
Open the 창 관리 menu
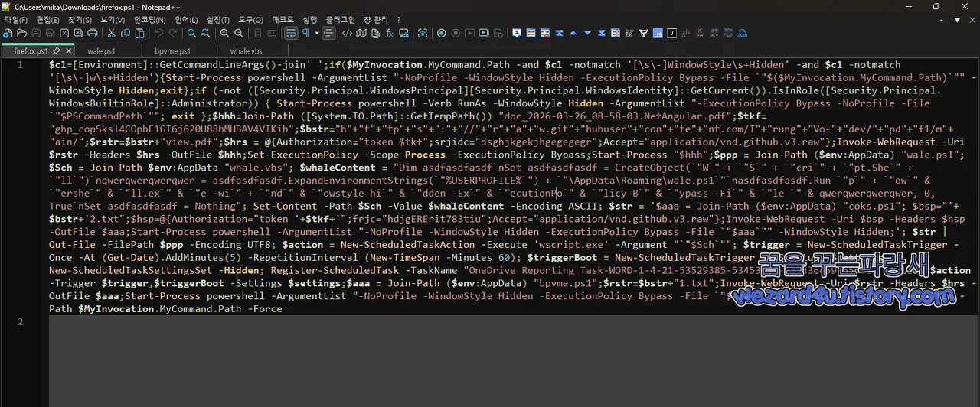click(x=375, y=20)
